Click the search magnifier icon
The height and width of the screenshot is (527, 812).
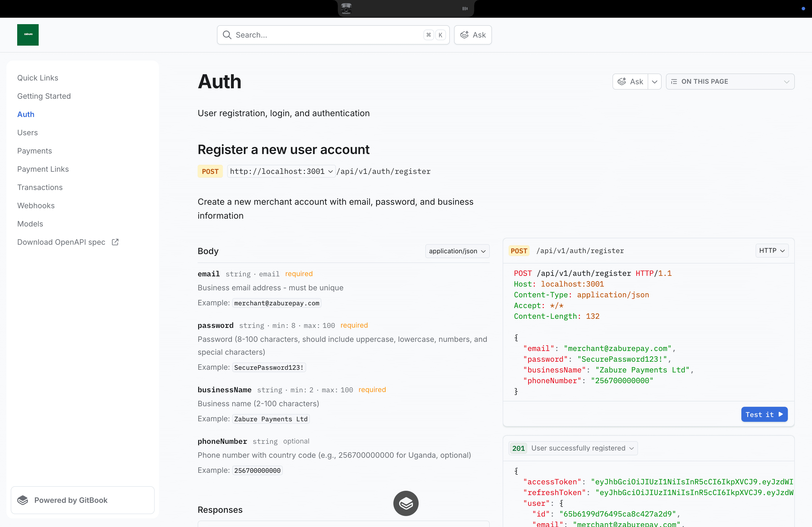tap(227, 35)
